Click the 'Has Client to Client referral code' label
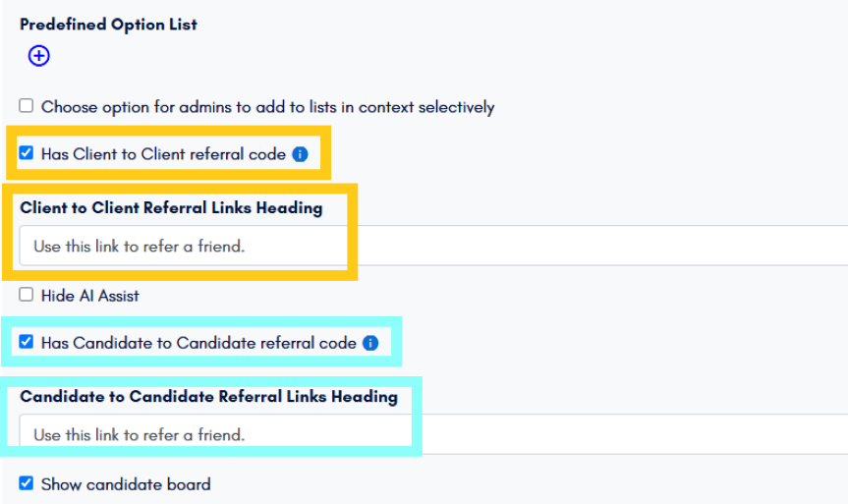Image resolution: width=848 pixels, height=504 pixels. point(163,154)
